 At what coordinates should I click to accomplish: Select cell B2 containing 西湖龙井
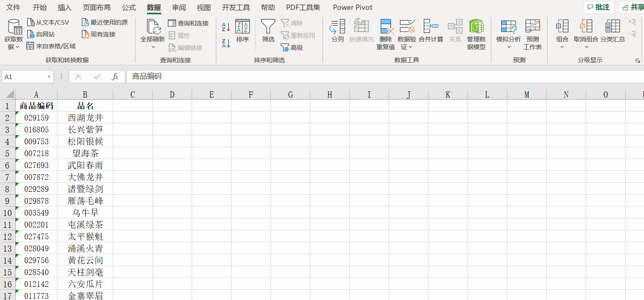tap(85, 118)
